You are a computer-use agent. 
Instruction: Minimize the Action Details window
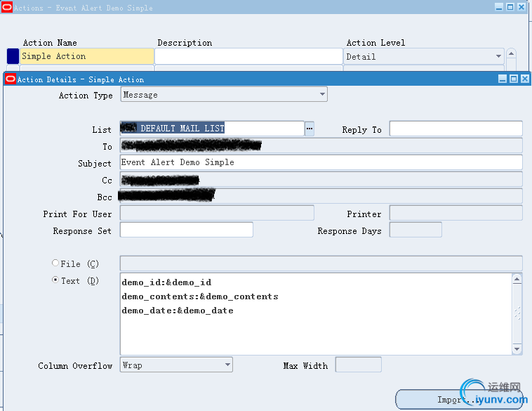503,79
